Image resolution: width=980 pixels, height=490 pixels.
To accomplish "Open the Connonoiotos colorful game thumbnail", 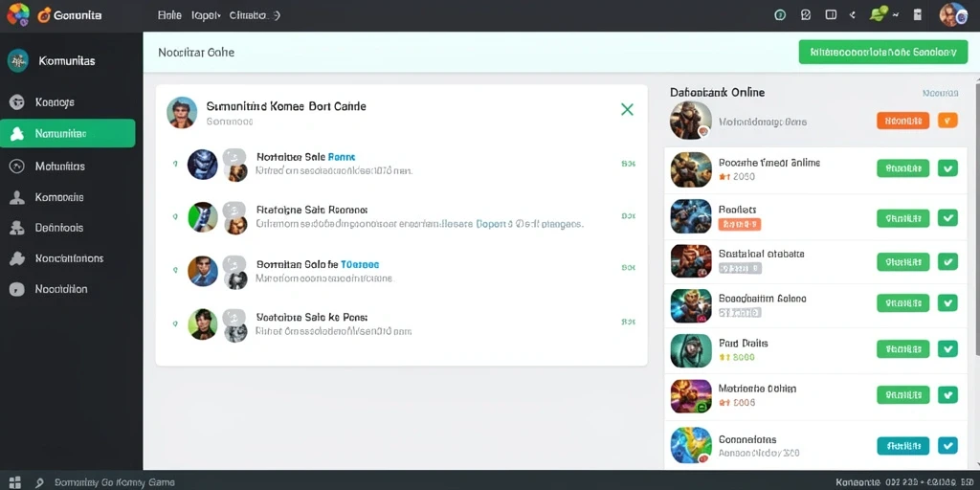I will [x=691, y=445].
